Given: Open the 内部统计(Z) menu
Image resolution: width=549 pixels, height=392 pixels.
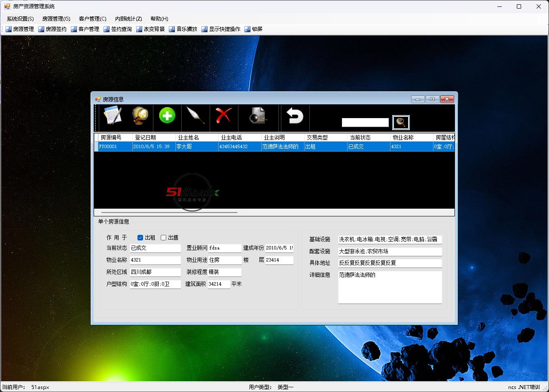Looking at the screenshot, I should click(x=128, y=19).
